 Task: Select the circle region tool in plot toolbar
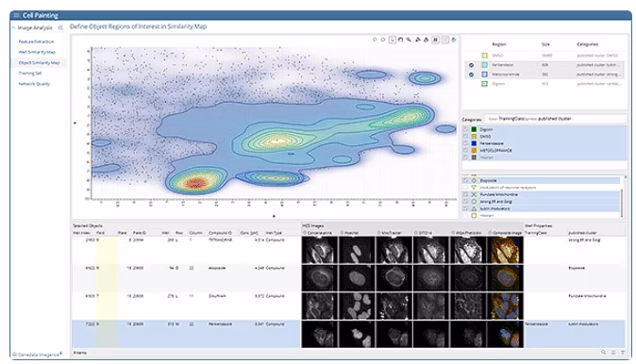383,40
